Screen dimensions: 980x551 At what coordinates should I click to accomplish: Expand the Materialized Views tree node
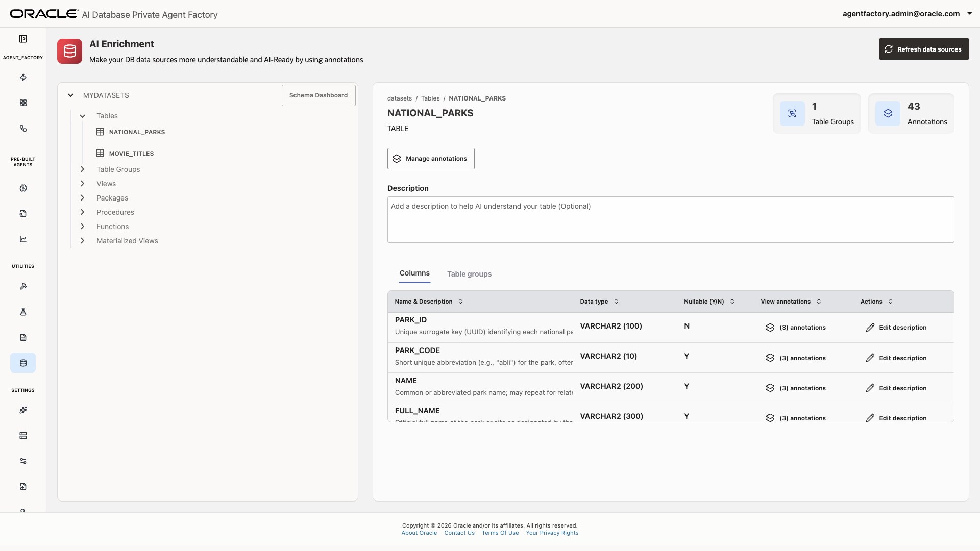click(x=82, y=241)
